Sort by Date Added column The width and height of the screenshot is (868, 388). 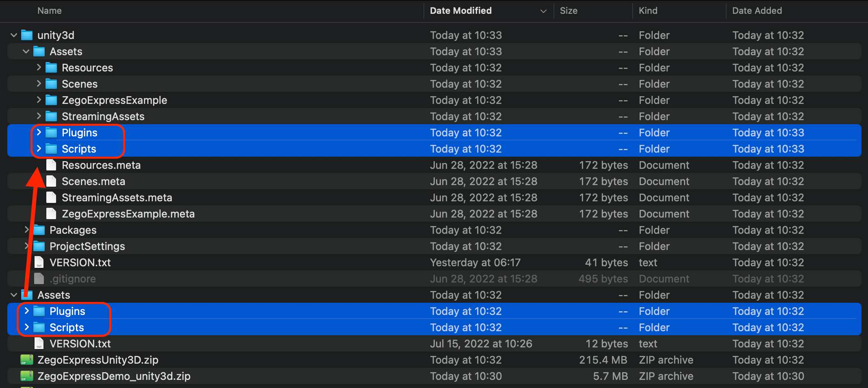pos(757,11)
